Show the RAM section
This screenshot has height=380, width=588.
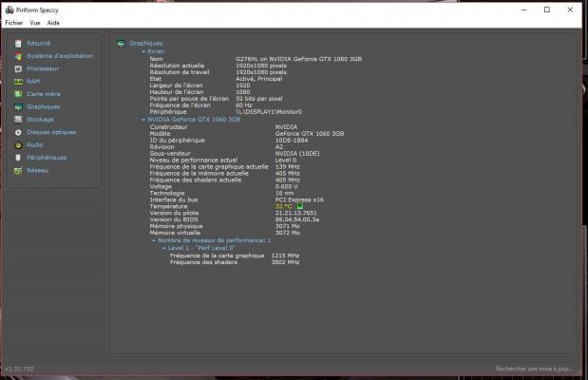click(x=33, y=81)
